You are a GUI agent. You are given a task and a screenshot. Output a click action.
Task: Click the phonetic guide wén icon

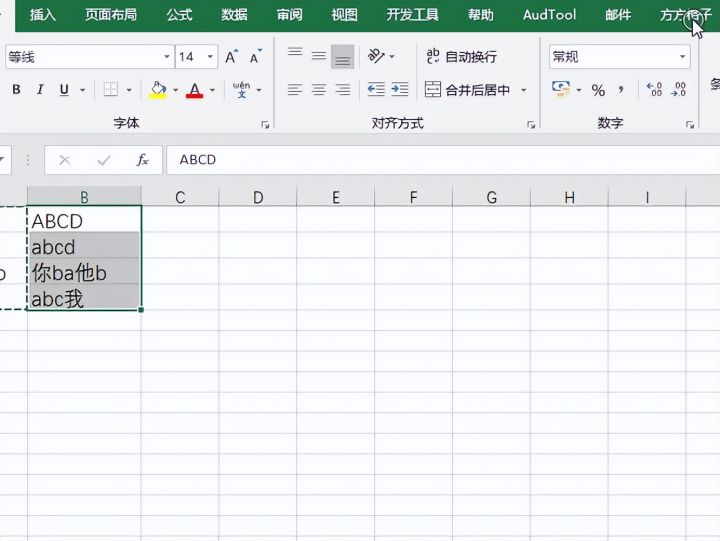242,90
